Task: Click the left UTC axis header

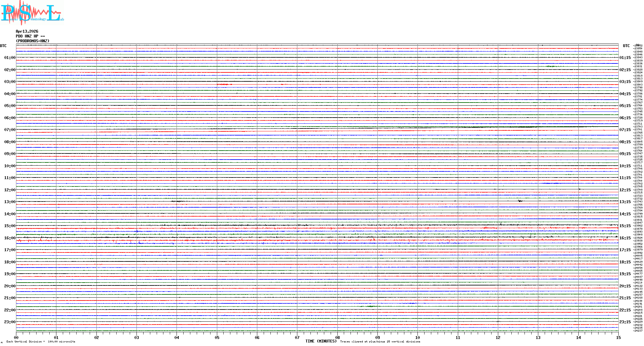Action: (x=3, y=46)
